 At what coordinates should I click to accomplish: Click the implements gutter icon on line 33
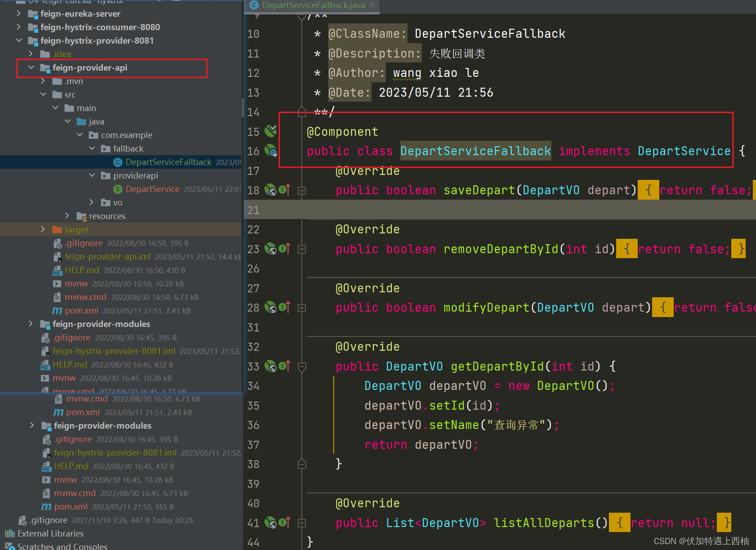[x=285, y=366]
